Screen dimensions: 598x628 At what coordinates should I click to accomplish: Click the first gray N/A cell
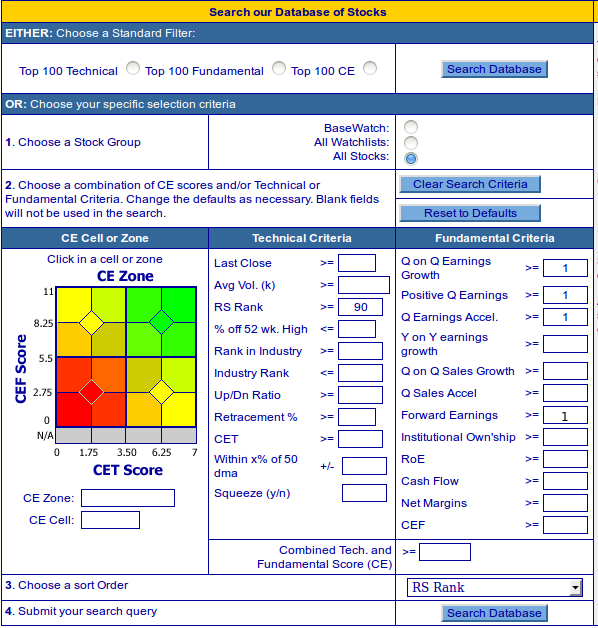coord(73,435)
